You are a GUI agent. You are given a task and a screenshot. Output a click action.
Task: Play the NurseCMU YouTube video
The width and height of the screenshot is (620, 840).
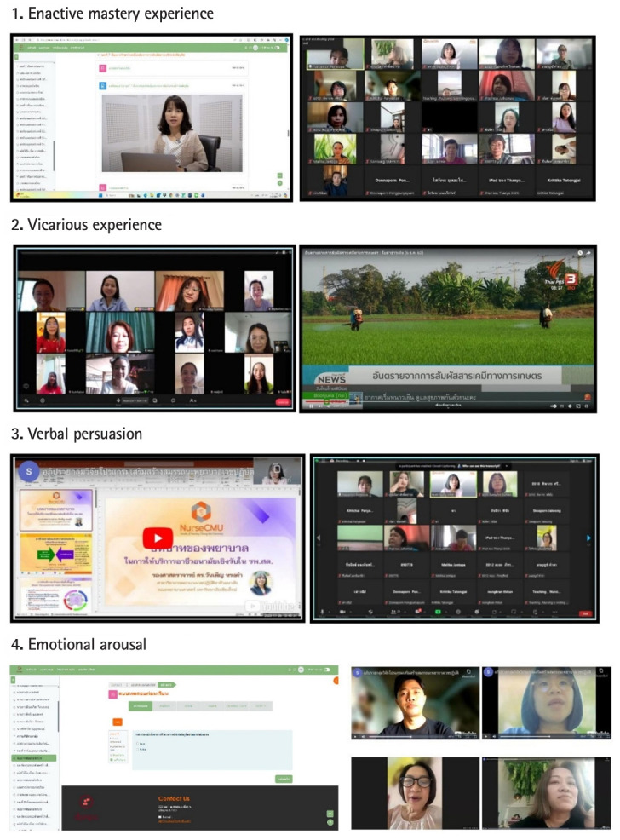(x=156, y=538)
